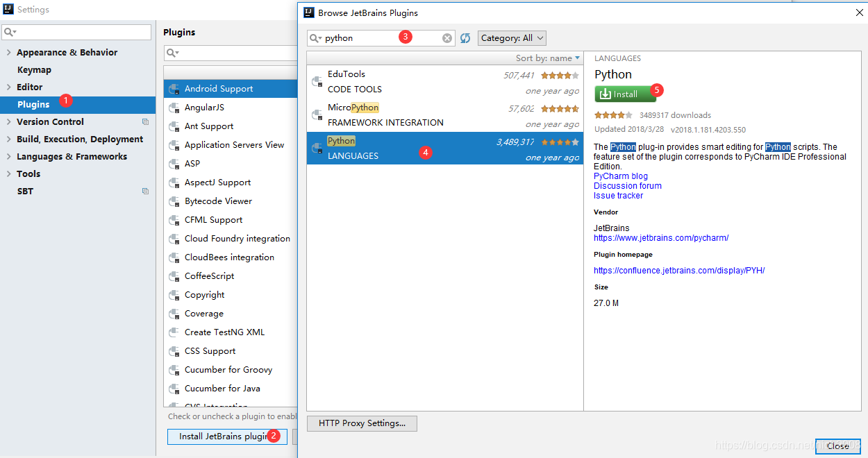The height and width of the screenshot is (458, 868).
Task: Click the AspectJ Support plugin icon
Action: 174,183
